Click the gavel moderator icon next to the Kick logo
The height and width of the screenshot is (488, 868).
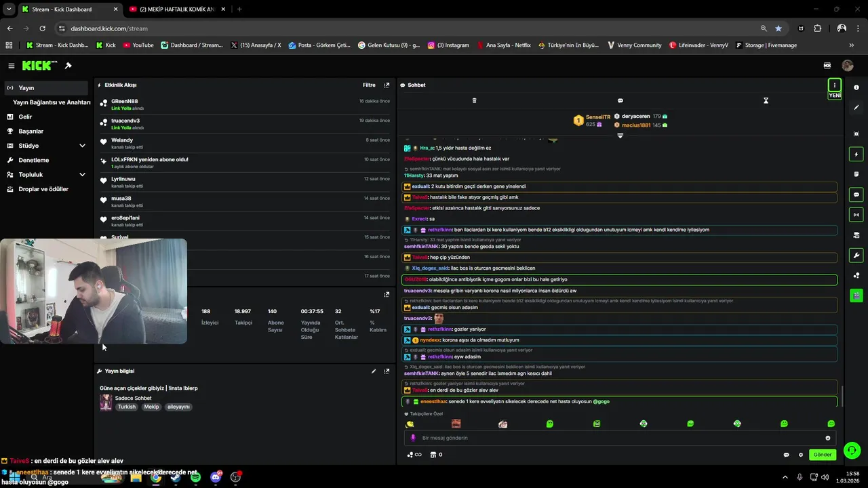click(x=68, y=66)
